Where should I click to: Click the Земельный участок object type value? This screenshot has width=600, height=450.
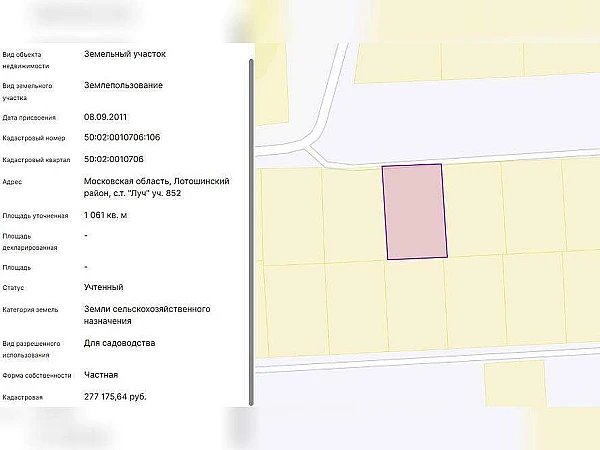123,53
